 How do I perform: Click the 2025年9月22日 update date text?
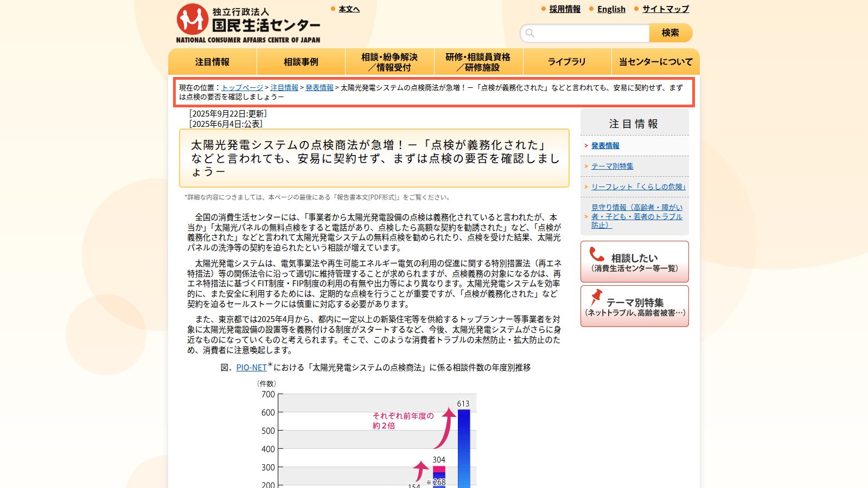pyautogui.click(x=228, y=114)
